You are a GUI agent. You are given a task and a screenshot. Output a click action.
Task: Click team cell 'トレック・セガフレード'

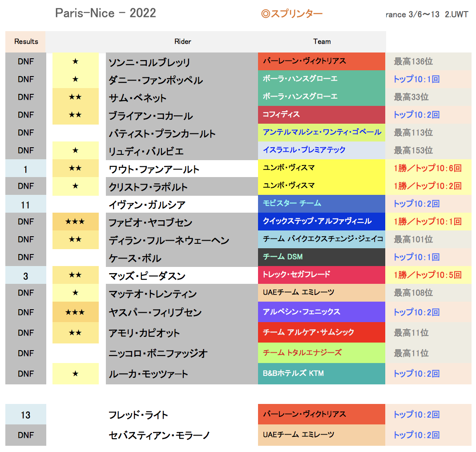tap(322, 275)
